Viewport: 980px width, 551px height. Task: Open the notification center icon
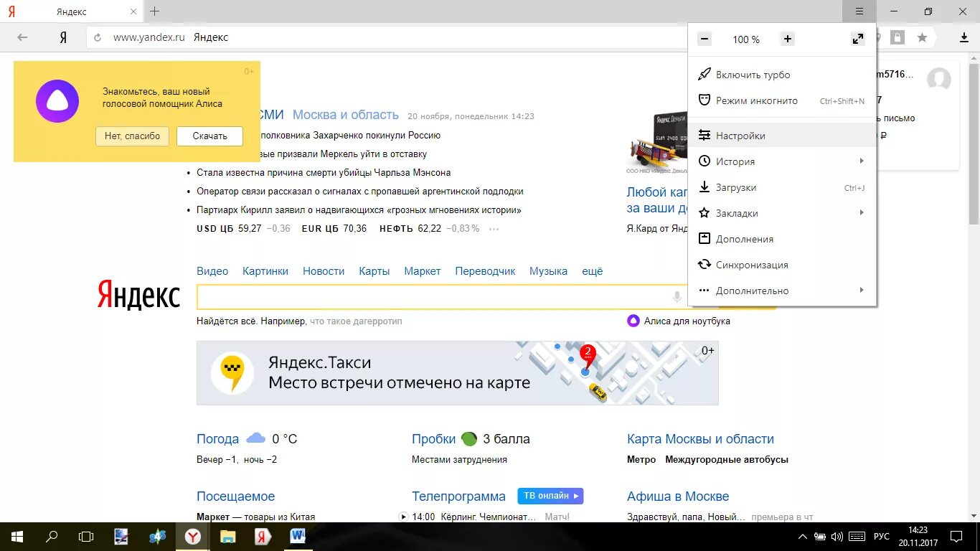coord(956,536)
